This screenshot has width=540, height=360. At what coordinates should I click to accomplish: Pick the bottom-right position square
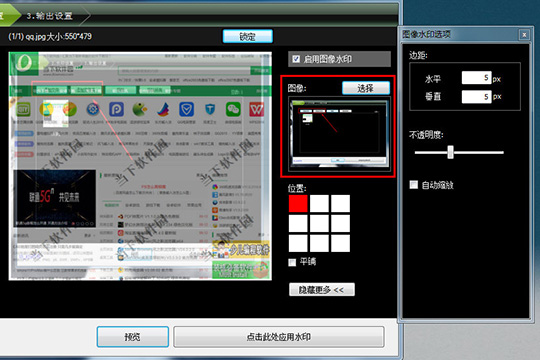coord(340,243)
